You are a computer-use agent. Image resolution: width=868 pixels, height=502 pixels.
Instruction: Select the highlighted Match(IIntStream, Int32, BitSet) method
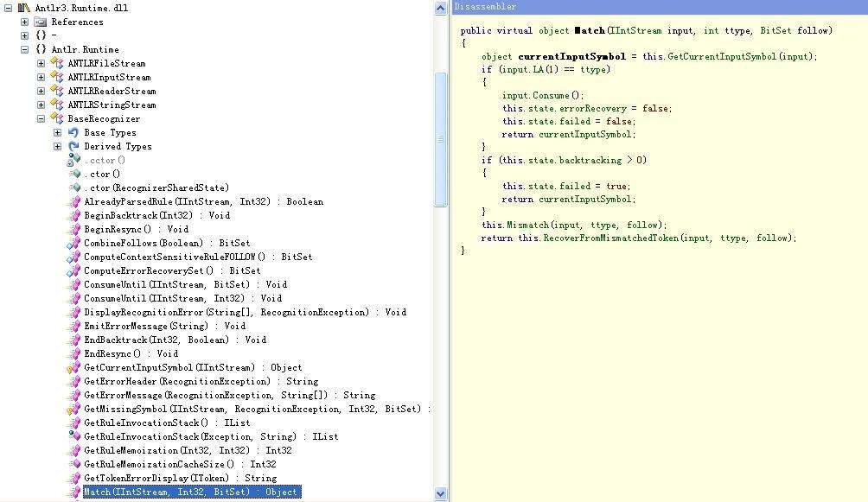[192, 492]
